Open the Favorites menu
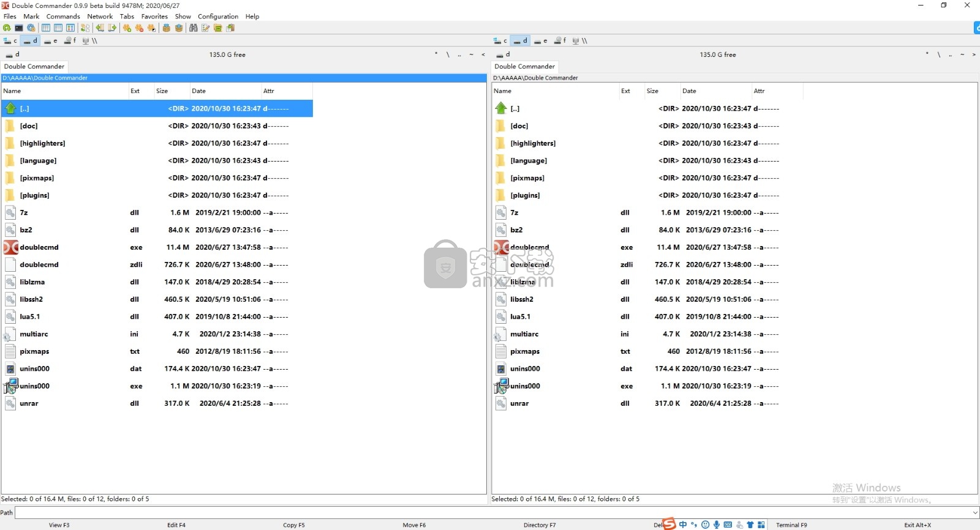The width and height of the screenshot is (980, 530). (154, 17)
